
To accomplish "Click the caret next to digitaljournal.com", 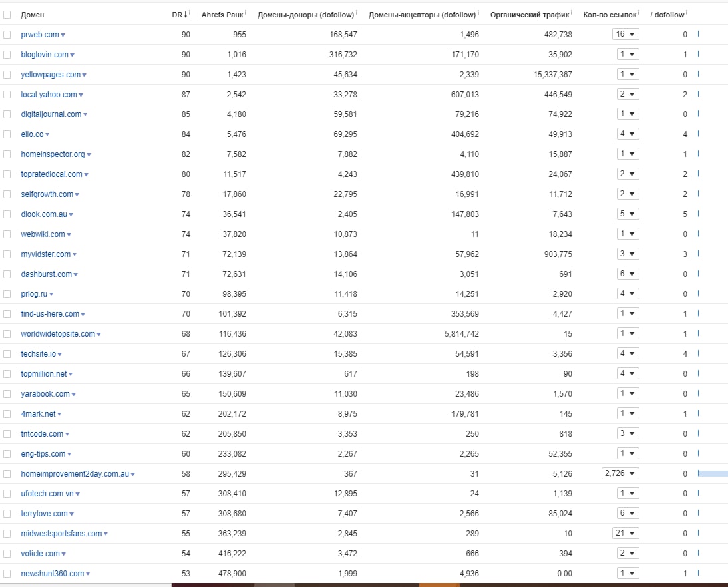I will pos(85,114).
